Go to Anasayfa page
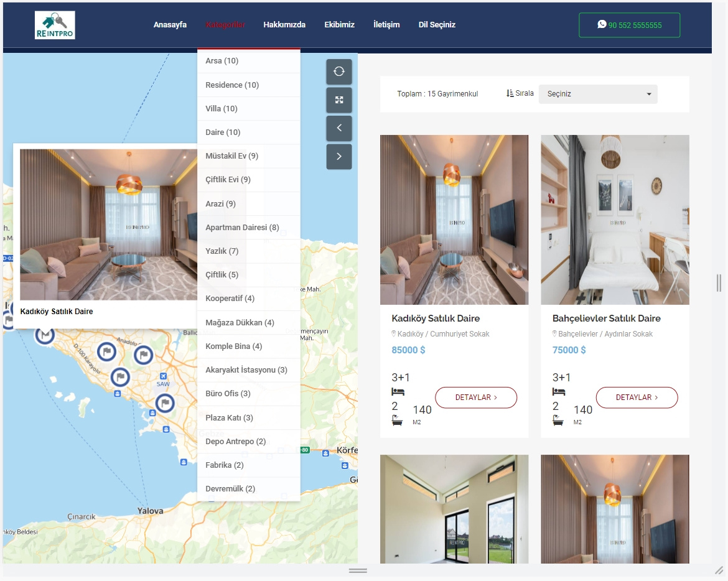 tap(170, 25)
